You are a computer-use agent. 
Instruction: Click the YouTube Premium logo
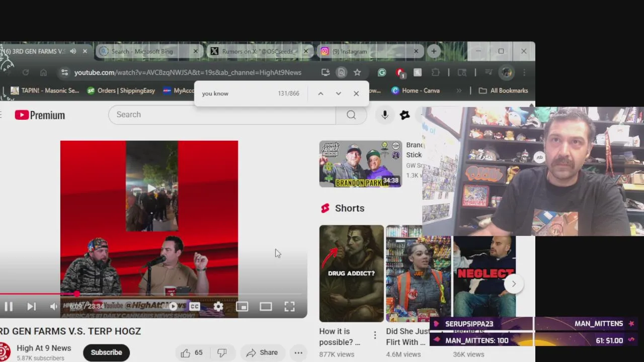(x=40, y=115)
